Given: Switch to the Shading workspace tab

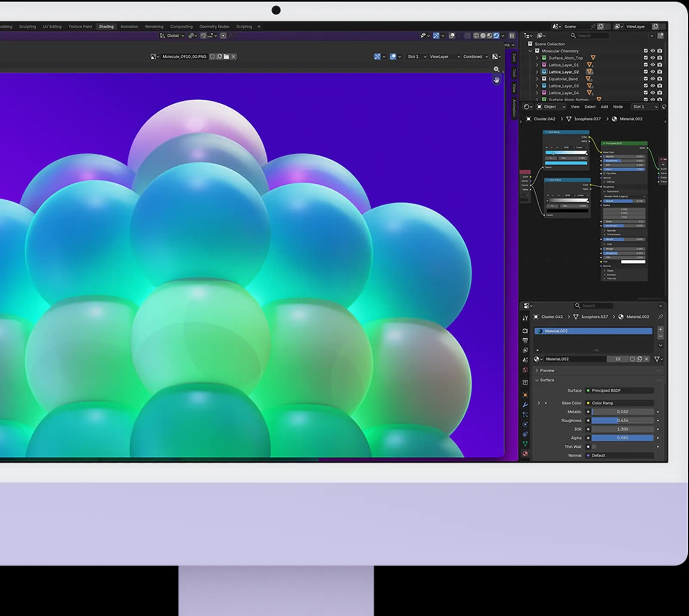Looking at the screenshot, I should pyautogui.click(x=106, y=27).
